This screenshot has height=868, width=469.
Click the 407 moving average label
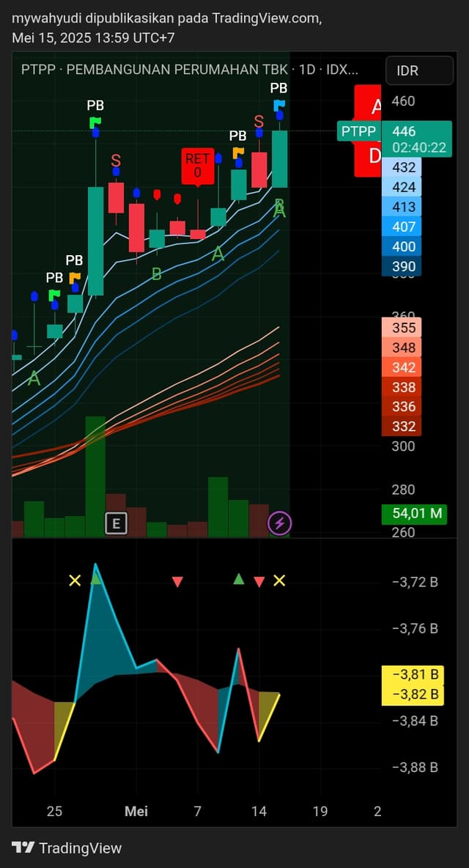[x=402, y=227]
